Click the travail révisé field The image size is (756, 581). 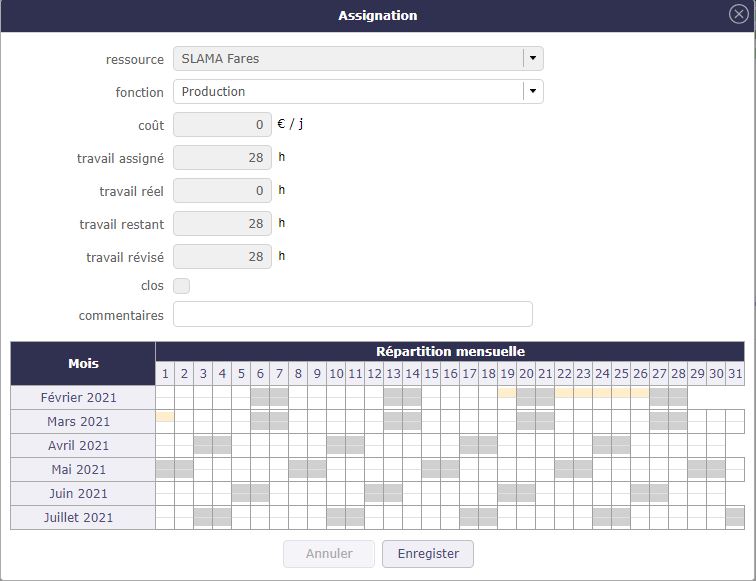pyautogui.click(x=222, y=257)
